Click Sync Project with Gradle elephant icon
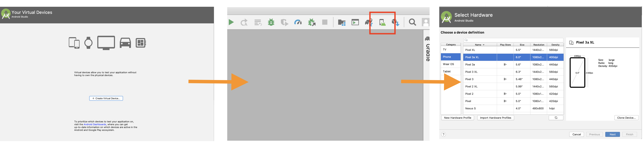The width and height of the screenshot is (644, 144). pyautogui.click(x=369, y=22)
